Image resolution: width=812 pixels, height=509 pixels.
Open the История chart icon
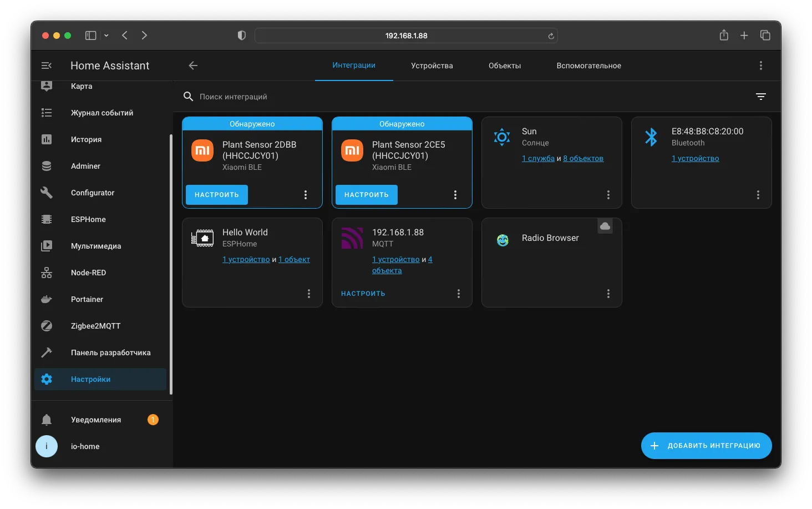point(47,139)
